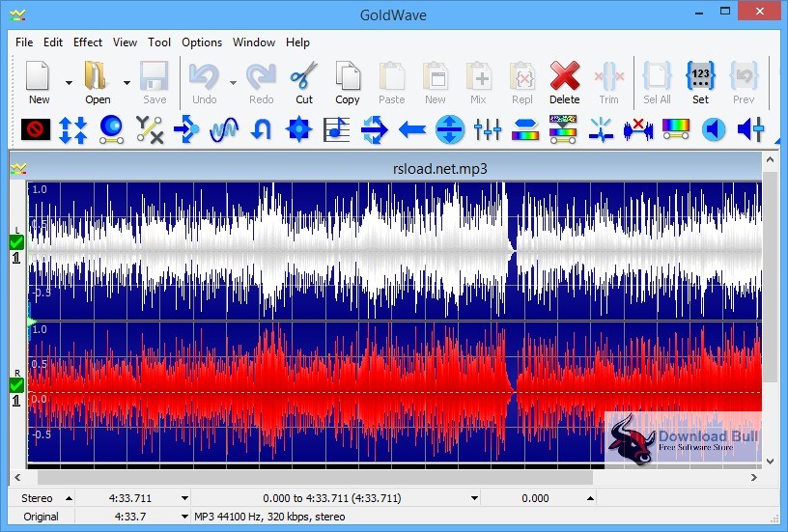The height and width of the screenshot is (532, 788).
Task: Click the Save floppy disk icon
Action: [154, 76]
